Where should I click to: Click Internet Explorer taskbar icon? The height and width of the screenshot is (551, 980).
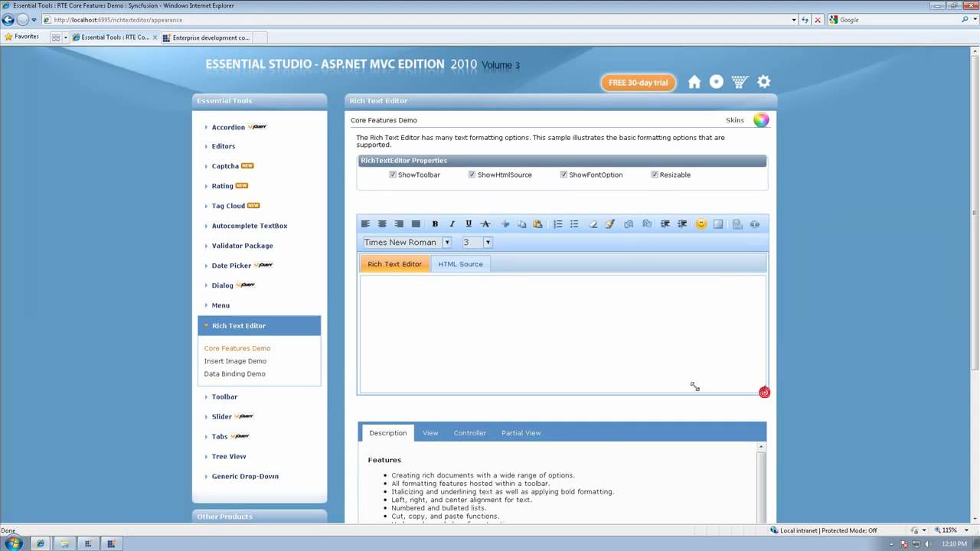(41, 543)
